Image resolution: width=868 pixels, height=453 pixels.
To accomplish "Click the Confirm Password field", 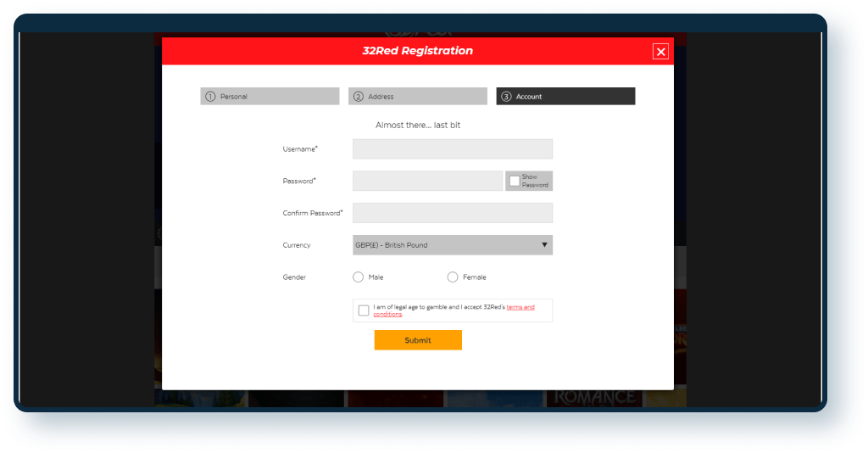I will (453, 213).
